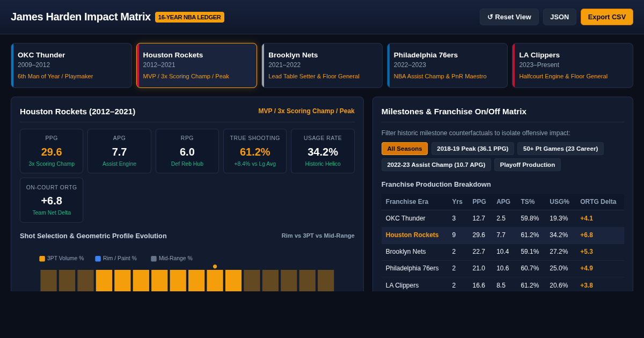The height and width of the screenshot is (338, 644).
Task: Click the RPG 6.0 stat card
Action: (187, 151)
